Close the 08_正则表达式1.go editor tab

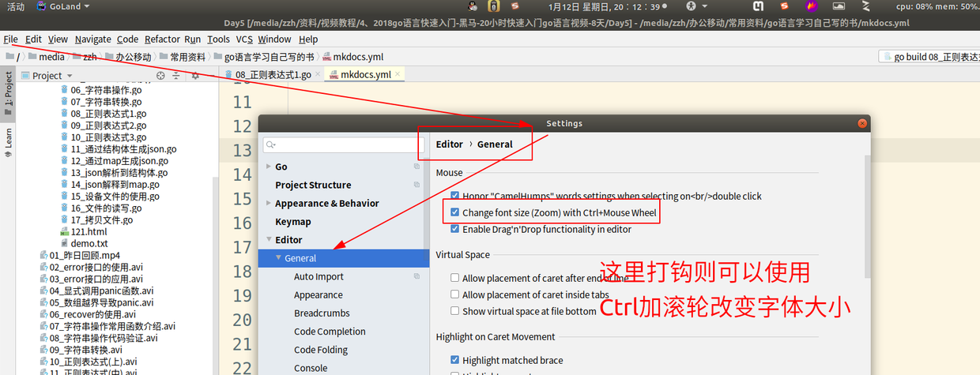point(317,75)
